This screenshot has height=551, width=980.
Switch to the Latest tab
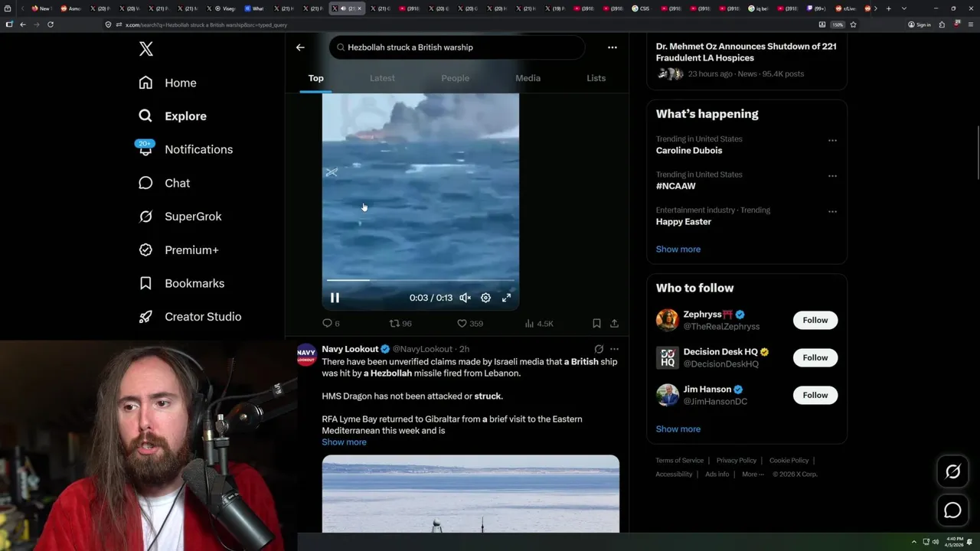[382, 78]
